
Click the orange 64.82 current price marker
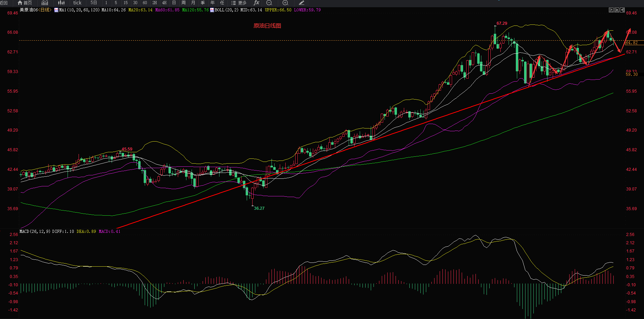[x=632, y=43]
